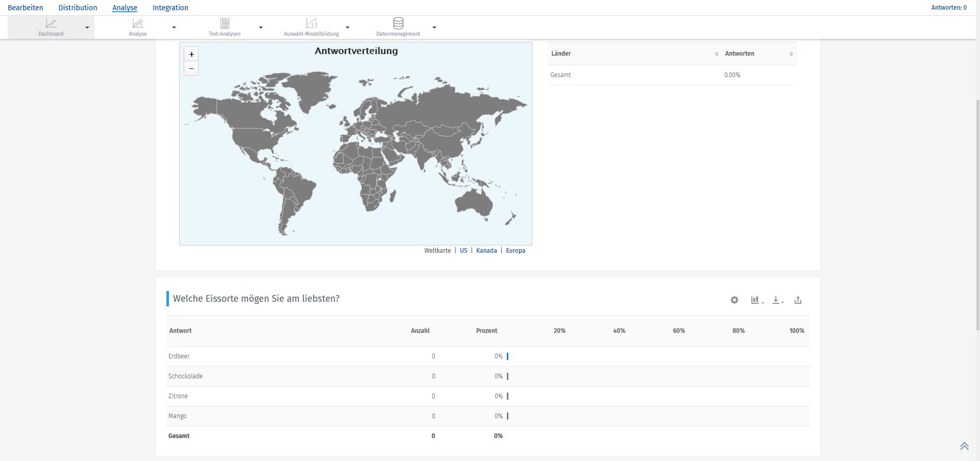Expand the Datenmanagement dropdown arrow

tap(434, 28)
